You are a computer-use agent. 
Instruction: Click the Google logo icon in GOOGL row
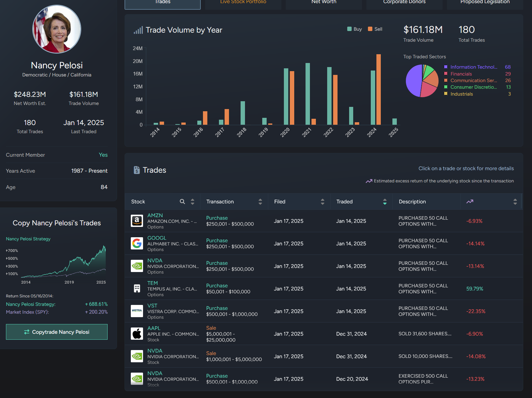(137, 244)
